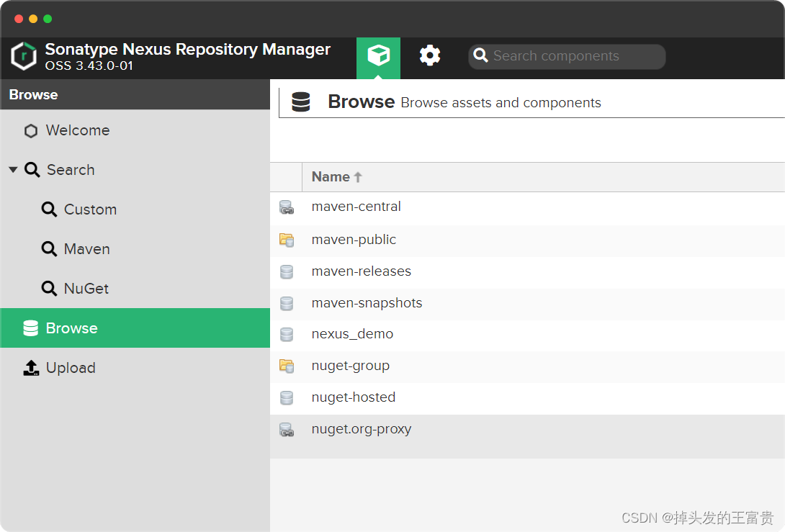The height and width of the screenshot is (532, 785).
Task: Click the Browse sidebar panel header
Action: (x=135, y=94)
